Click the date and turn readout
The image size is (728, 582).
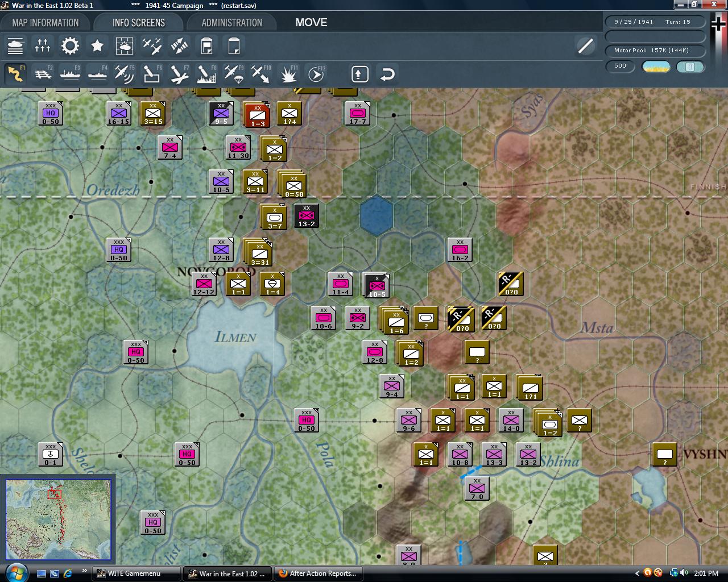(655, 22)
